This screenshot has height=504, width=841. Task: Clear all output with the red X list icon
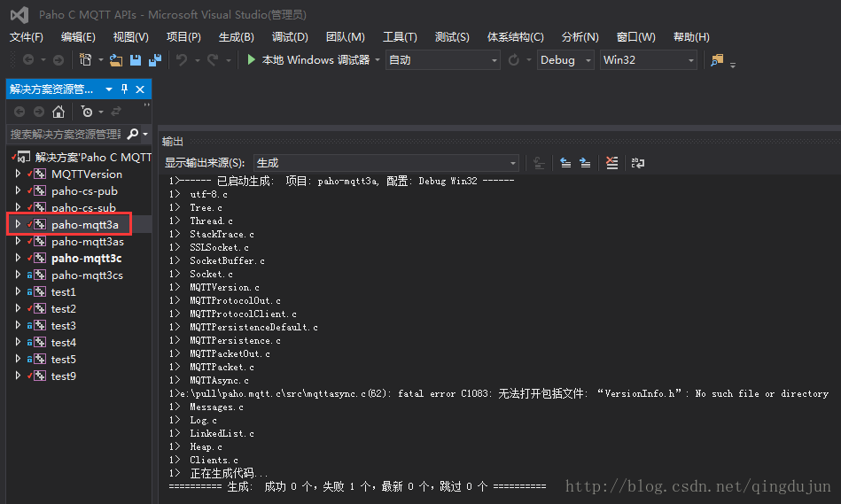point(611,162)
